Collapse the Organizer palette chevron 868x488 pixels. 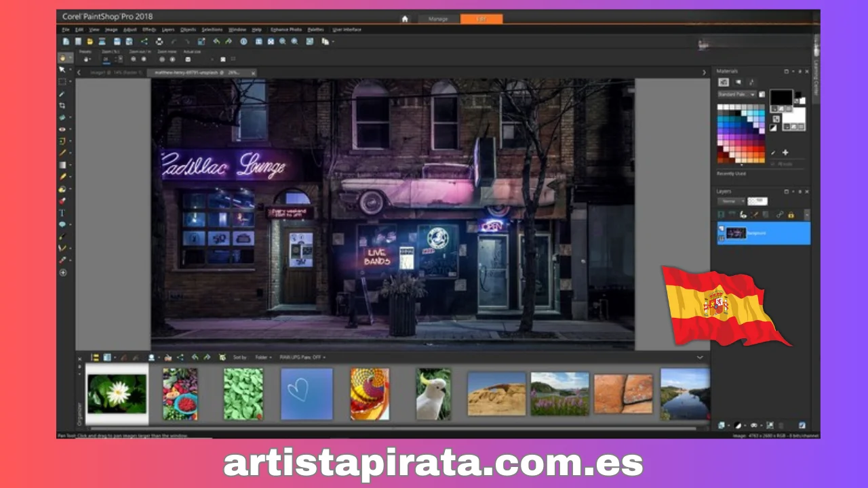point(700,357)
